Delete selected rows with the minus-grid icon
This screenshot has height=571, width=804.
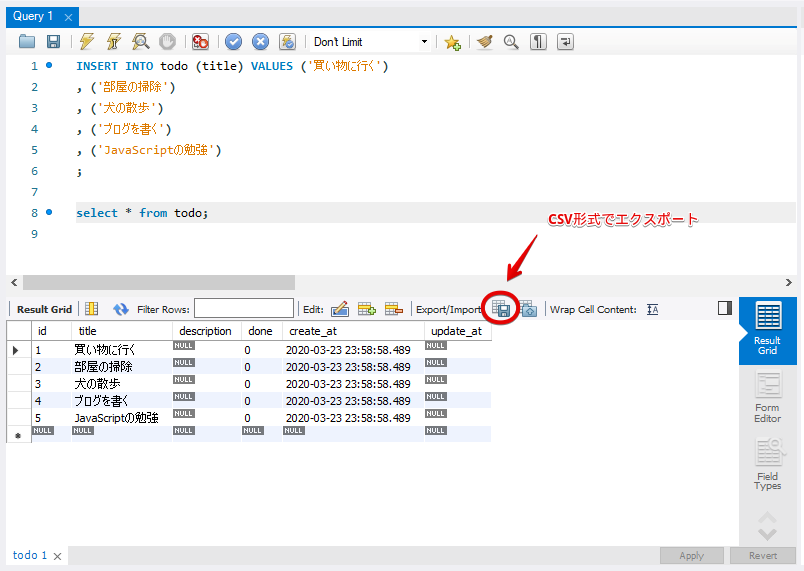coord(394,309)
